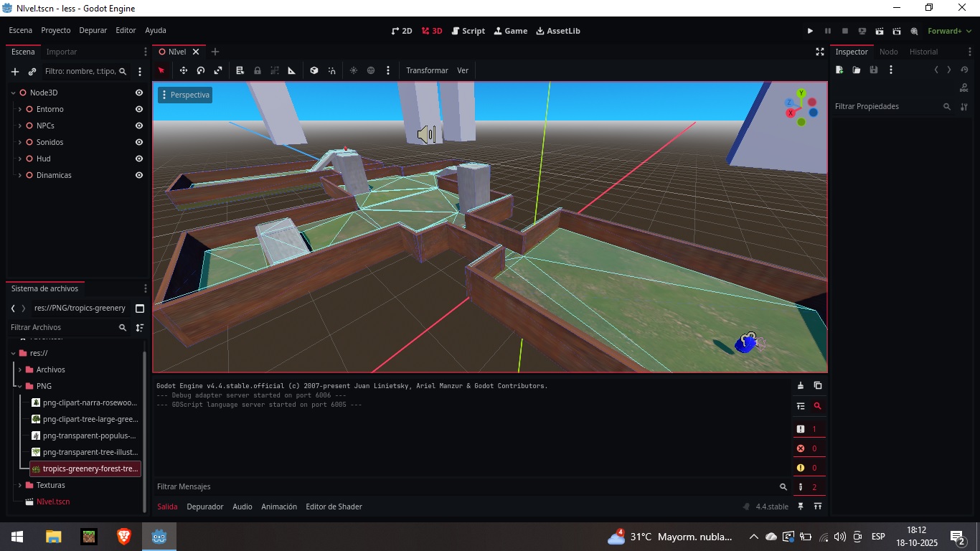This screenshot has width=980, height=551.
Task: Collapse duplicate messages in output panel
Action: pyautogui.click(x=801, y=406)
